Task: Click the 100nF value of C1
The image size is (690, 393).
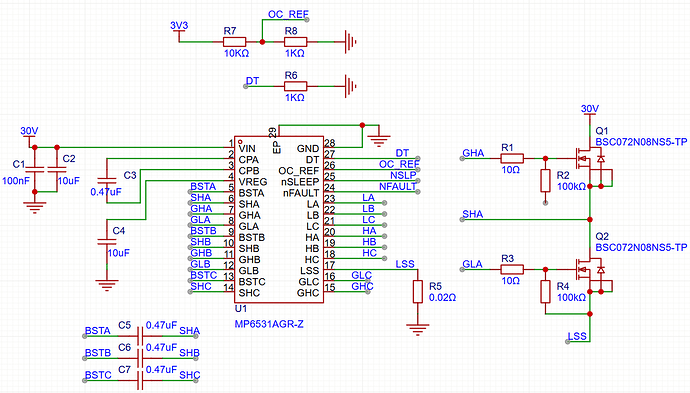Action: coord(16,180)
